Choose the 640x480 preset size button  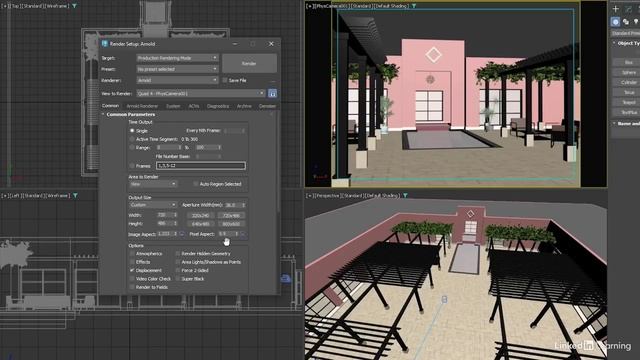[200, 224]
